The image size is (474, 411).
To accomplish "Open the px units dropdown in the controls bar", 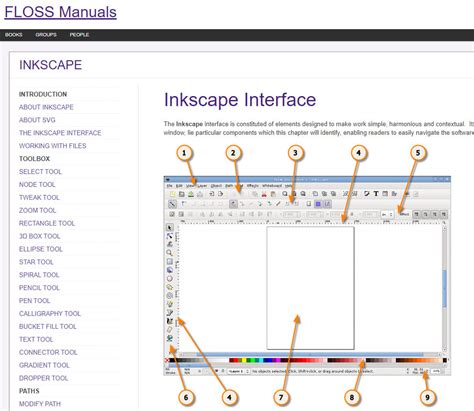I will coord(387,214).
